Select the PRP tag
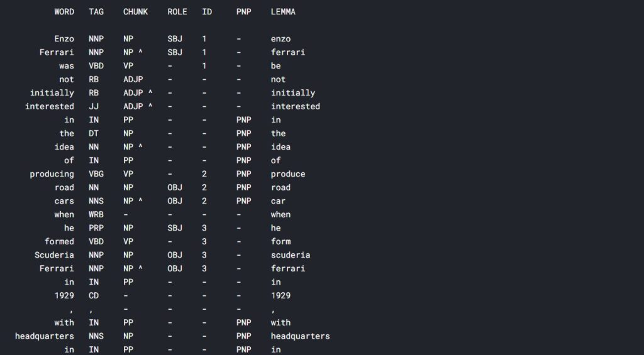Screen dimensions: 644x355 click(96, 228)
